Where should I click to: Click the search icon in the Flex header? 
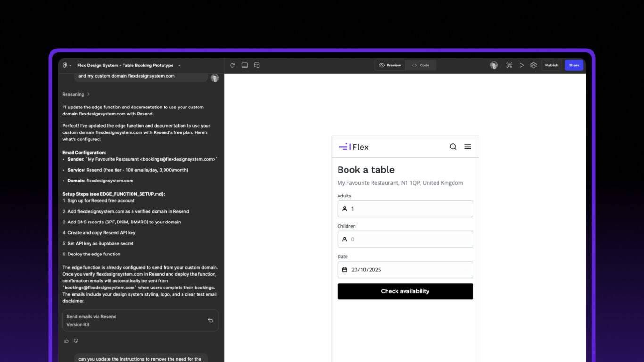[453, 147]
